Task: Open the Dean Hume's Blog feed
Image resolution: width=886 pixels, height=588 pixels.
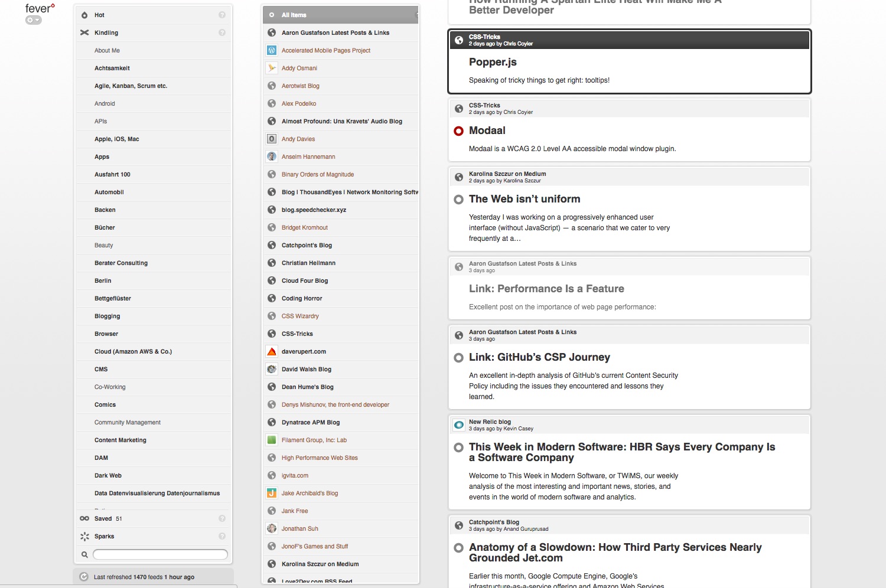Action: 340,387
